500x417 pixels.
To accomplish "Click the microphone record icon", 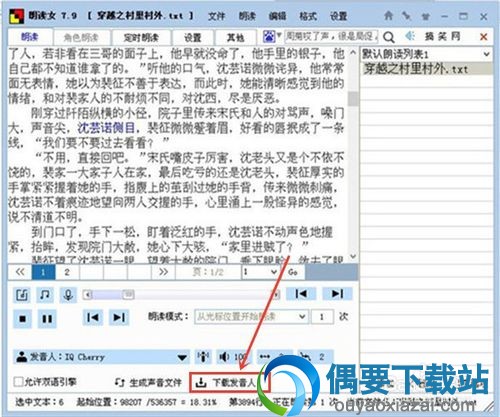I will coord(68,295).
